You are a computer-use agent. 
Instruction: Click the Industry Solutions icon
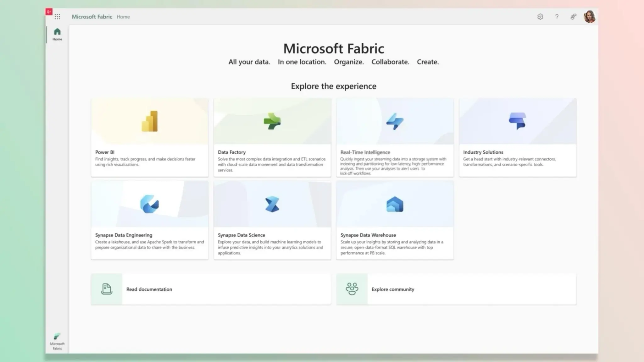pyautogui.click(x=517, y=121)
